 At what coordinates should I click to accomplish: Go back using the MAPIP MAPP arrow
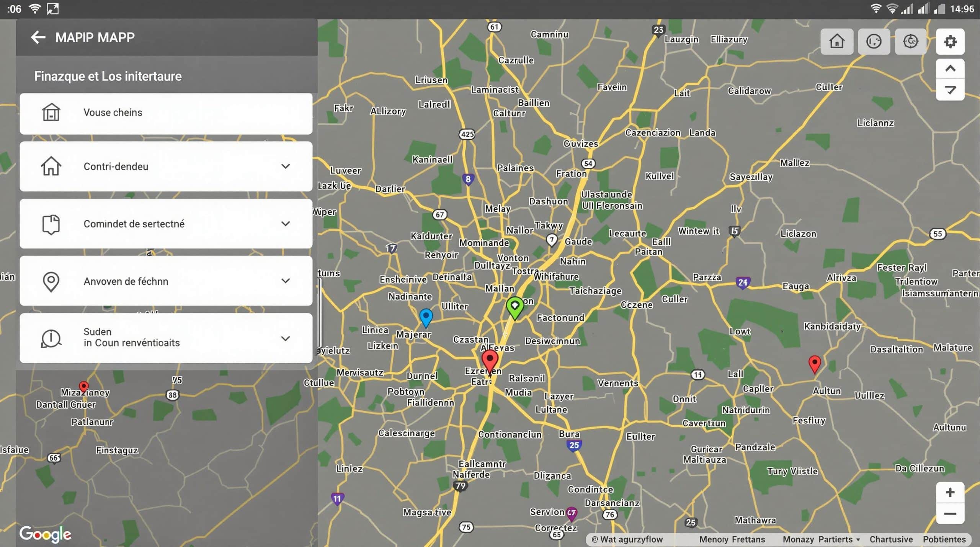tap(38, 37)
